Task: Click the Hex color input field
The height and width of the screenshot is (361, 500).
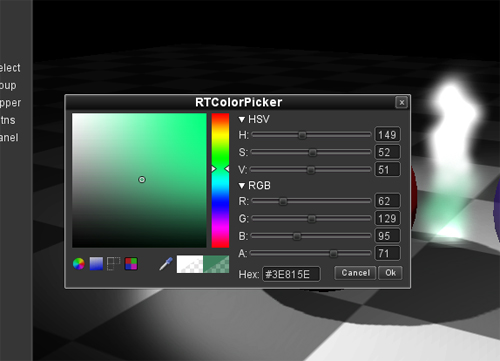Action: click(291, 274)
